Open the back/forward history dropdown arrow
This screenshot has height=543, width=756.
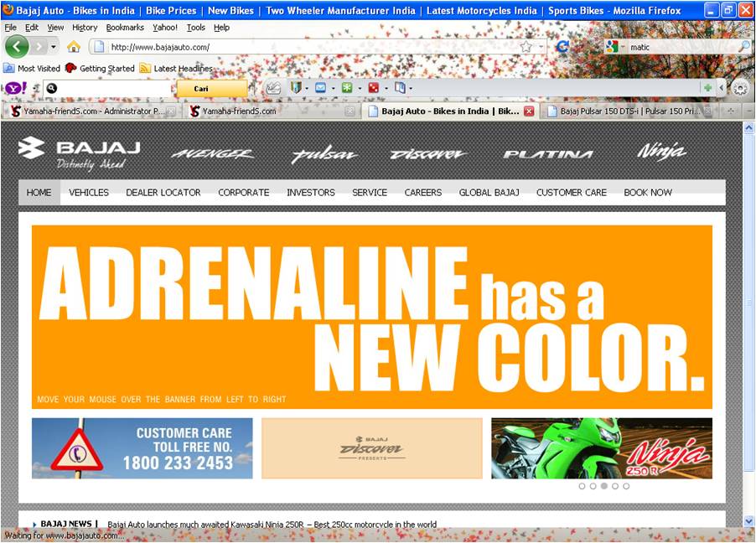click(54, 47)
